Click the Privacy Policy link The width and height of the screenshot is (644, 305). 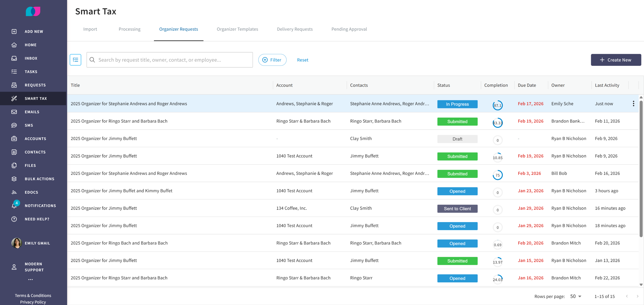coord(33,302)
